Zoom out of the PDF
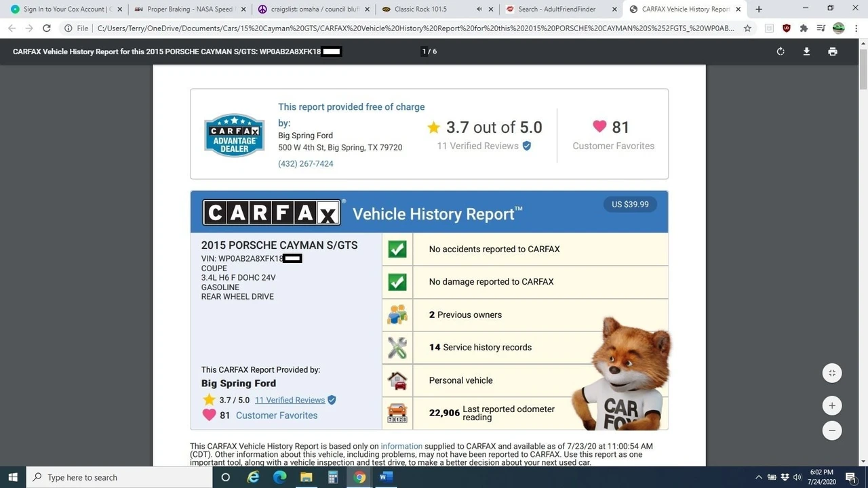The image size is (868, 488). pos(832,430)
